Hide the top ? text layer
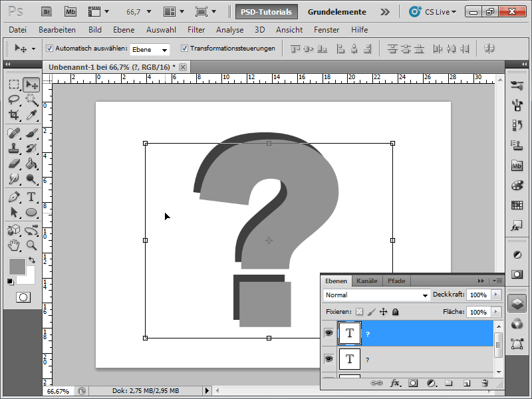Image resolution: width=532 pixels, height=399 pixels. (329, 333)
